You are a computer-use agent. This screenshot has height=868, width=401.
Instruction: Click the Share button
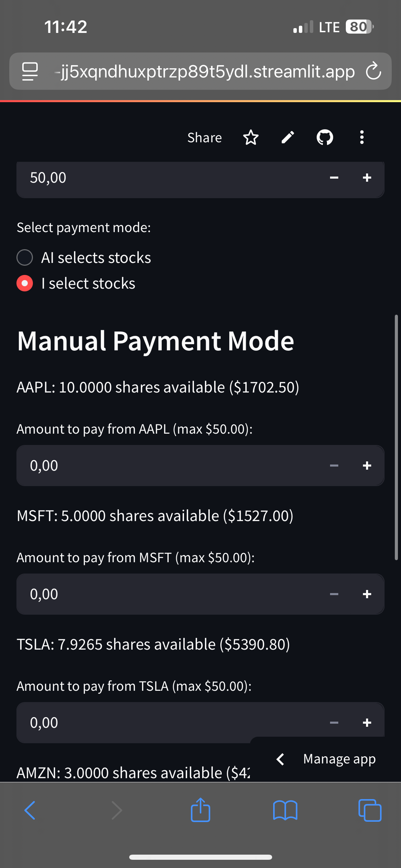[x=205, y=137]
